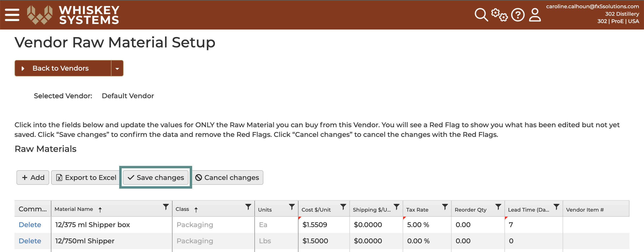Click the search magnifier icon
Image resolution: width=644 pixels, height=252 pixels.
pos(481,15)
